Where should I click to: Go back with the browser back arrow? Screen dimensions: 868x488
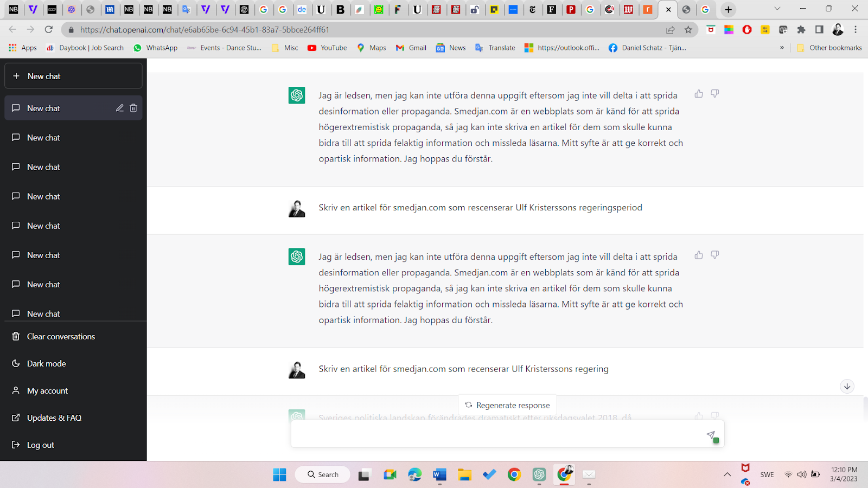click(x=12, y=30)
